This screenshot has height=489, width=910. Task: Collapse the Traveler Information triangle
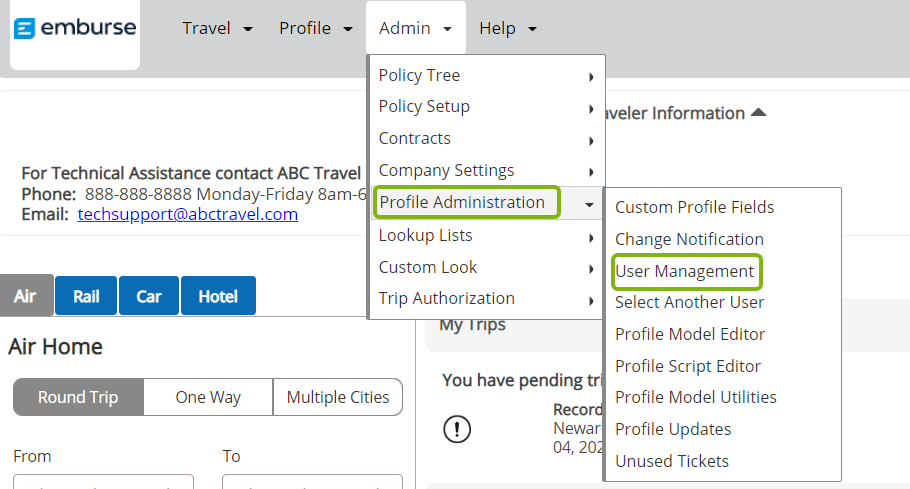758,113
